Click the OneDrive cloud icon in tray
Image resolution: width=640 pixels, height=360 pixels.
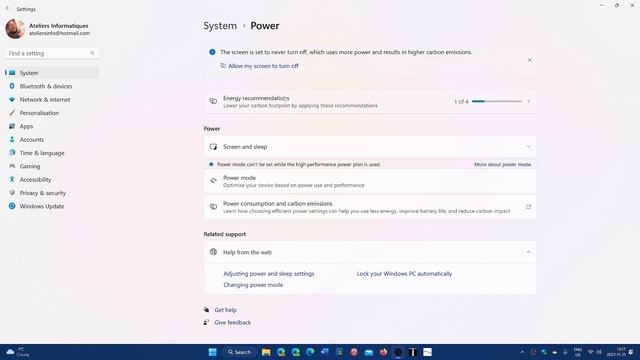(x=555, y=352)
